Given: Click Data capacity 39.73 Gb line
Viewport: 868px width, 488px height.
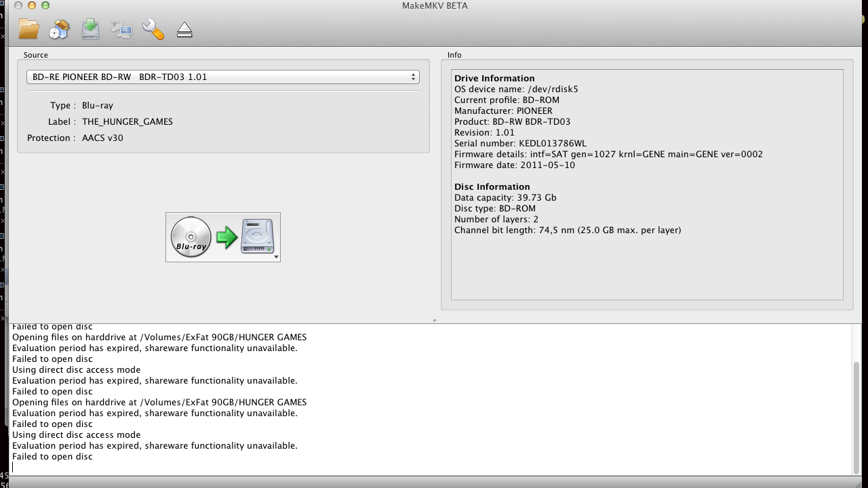Looking at the screenshot, I should pos(505,198).
